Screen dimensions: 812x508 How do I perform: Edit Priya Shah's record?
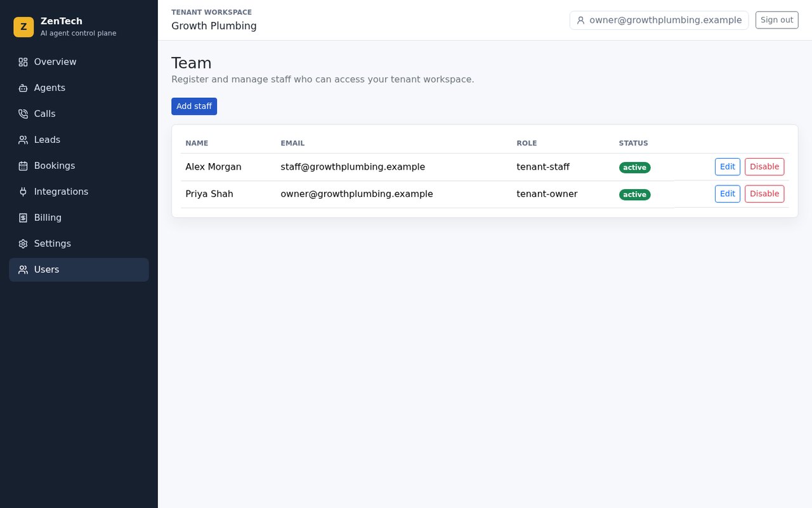click(728, 194)
